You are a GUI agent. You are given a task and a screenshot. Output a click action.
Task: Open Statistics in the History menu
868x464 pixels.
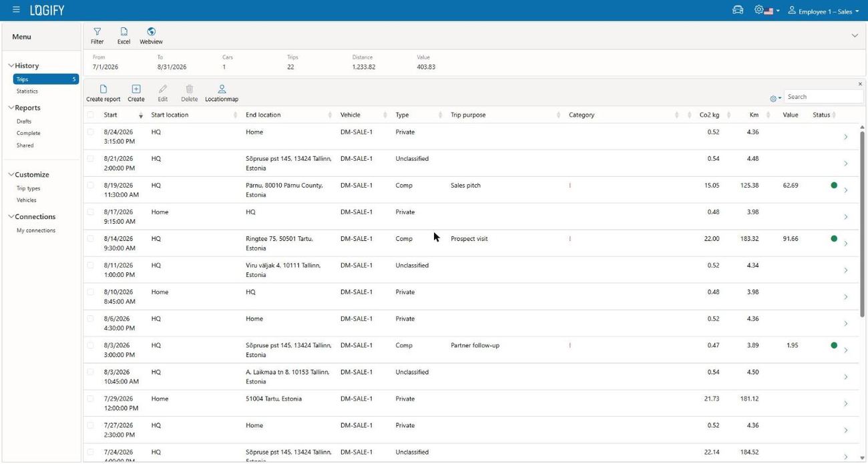[27, 91]
